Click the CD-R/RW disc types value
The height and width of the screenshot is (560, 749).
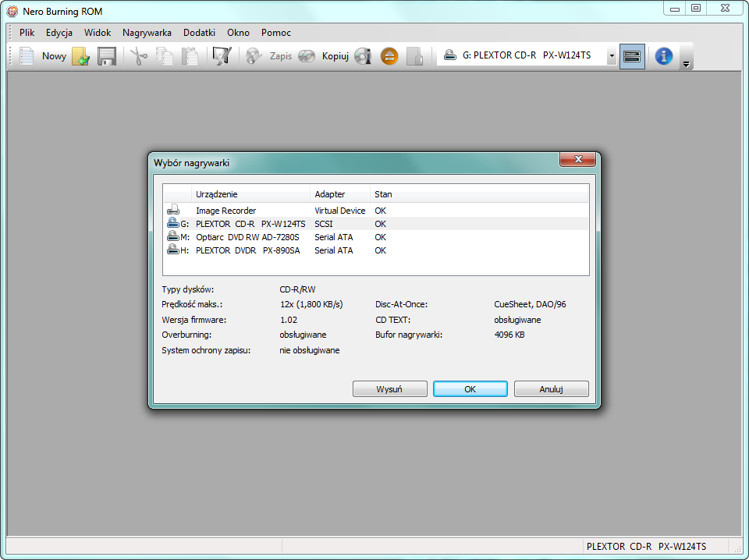click(297, 289)
